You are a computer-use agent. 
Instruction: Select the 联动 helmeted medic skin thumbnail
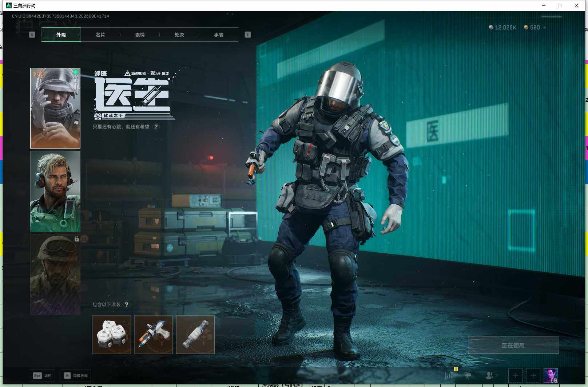click(x=55, y=108)
